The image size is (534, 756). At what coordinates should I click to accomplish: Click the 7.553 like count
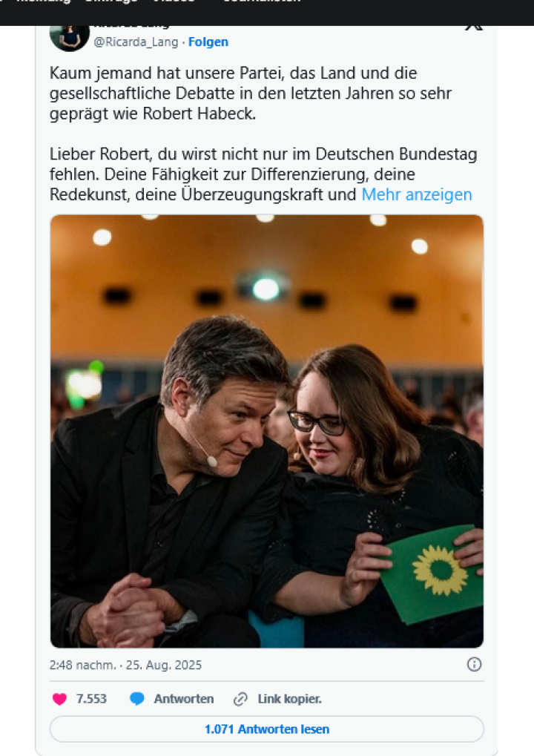(91, 699)
